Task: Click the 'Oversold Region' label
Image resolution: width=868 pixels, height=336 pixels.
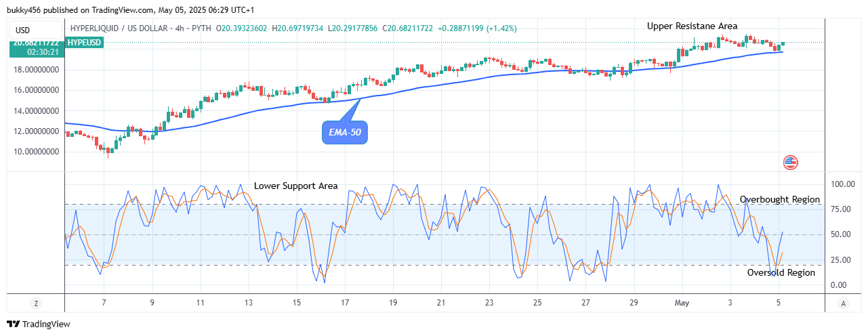Action: (781, 272)
